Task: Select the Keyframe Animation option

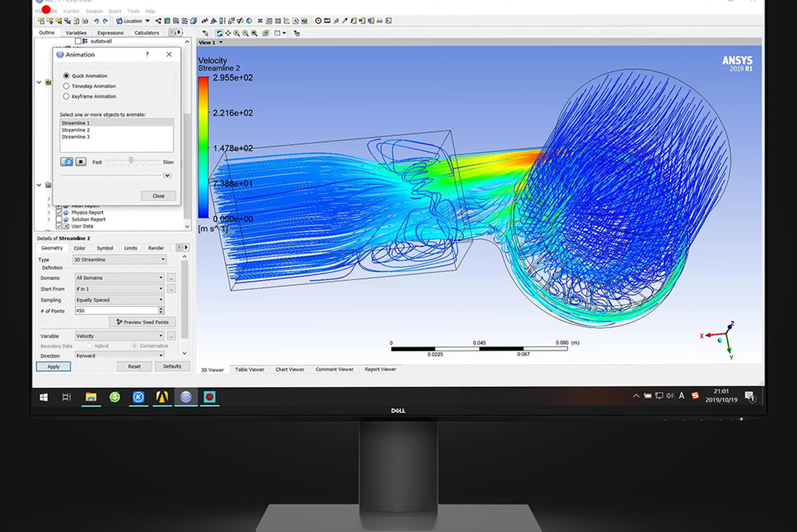Action: [66, 97]
